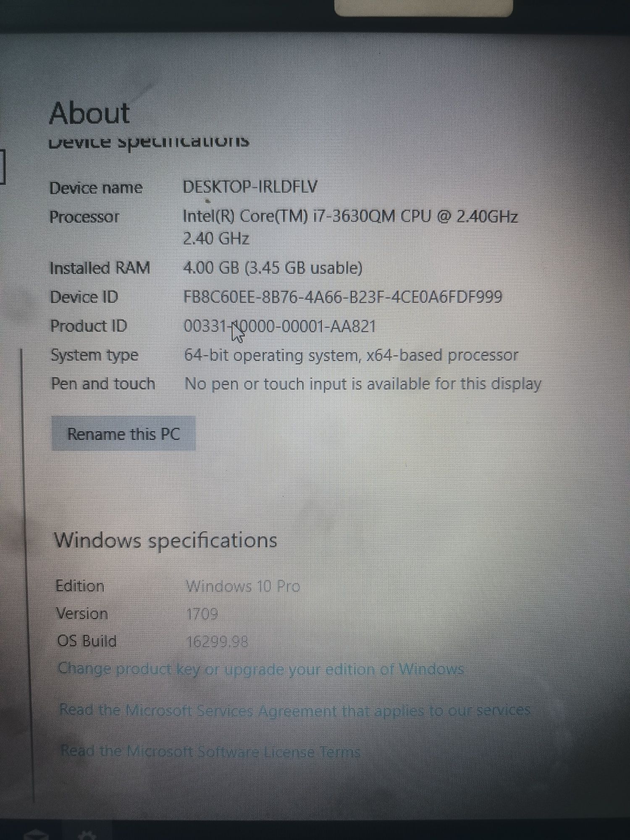The image size is (630, 840).
Task: Select installed RAM value 4.00 GB
Action: coord(211,268)
